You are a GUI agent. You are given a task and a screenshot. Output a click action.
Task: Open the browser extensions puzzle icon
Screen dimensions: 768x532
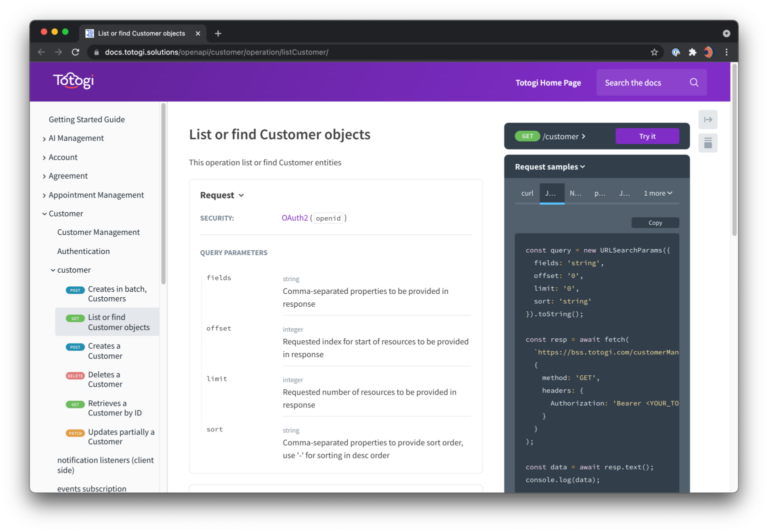[x=691, y=52]
